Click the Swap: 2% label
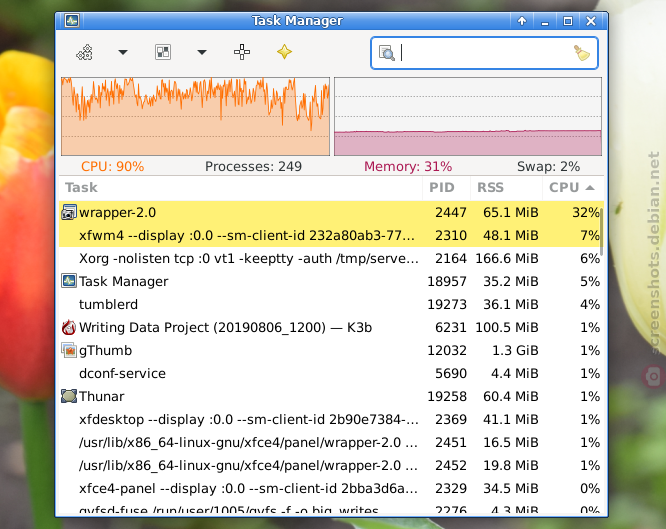The width and height of the screenshot is (666, 529). (x=548, y=167)
